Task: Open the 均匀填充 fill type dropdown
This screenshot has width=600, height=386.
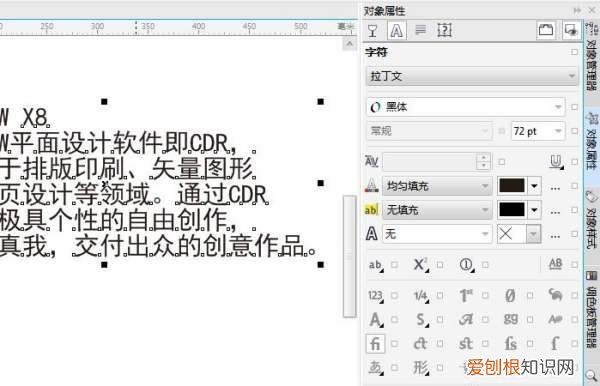Action: pos(437,186)
